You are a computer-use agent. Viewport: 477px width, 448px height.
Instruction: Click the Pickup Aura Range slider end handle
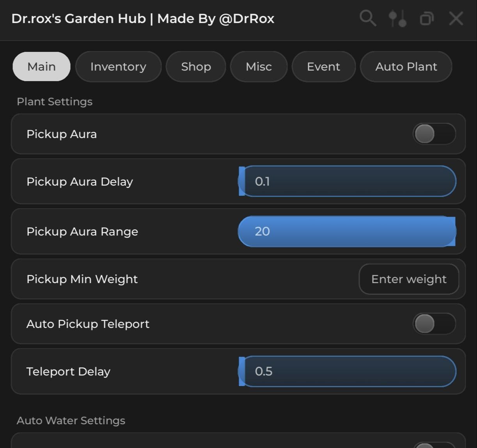[x=452, y=232]
